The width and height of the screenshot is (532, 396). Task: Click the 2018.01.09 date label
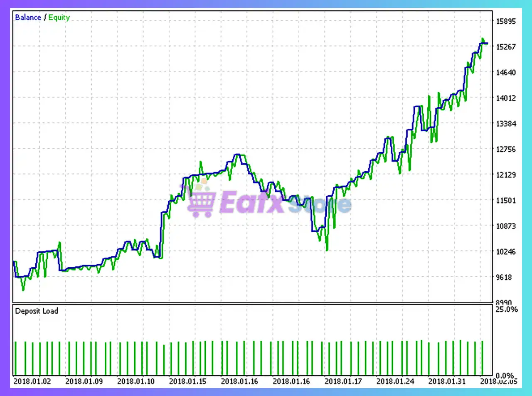(84, 381)
